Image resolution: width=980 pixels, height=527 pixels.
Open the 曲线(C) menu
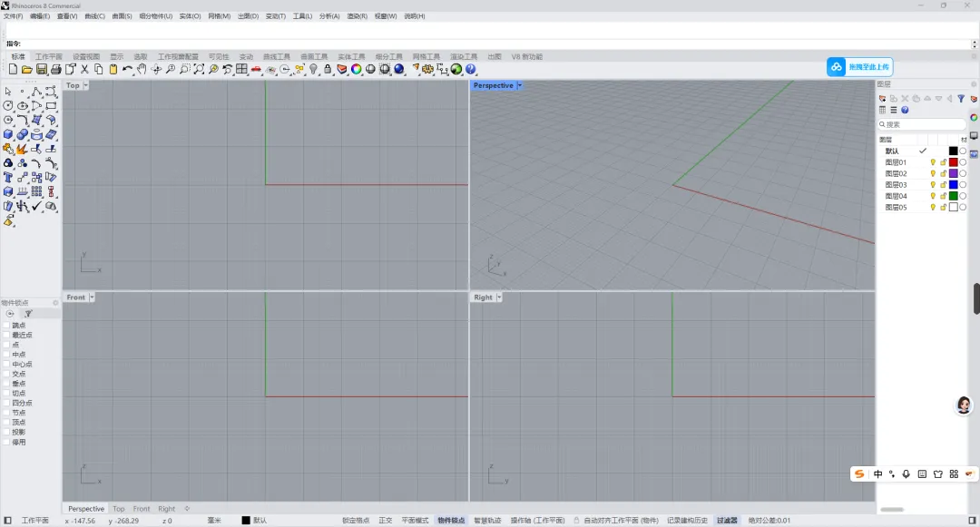click(95, 16)
